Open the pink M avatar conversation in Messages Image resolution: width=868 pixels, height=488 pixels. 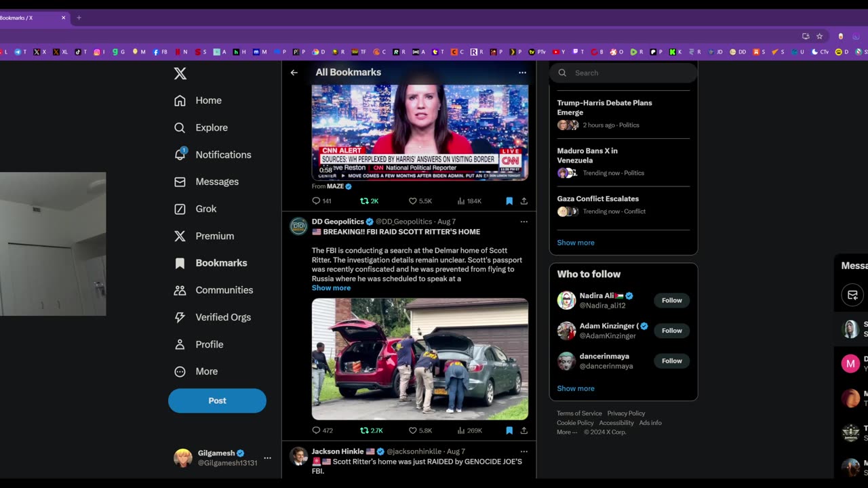point(850,363)
